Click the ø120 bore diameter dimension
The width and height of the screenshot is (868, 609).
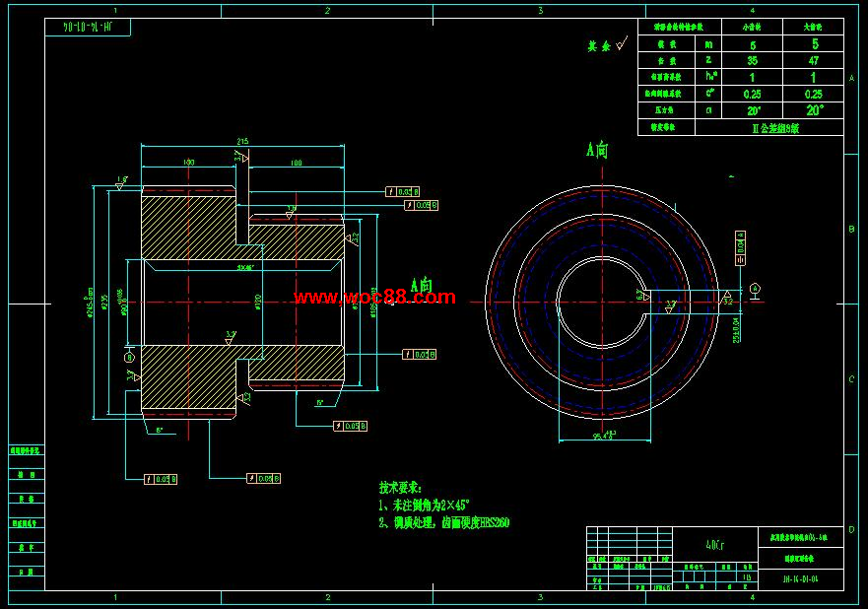(258, 302)
